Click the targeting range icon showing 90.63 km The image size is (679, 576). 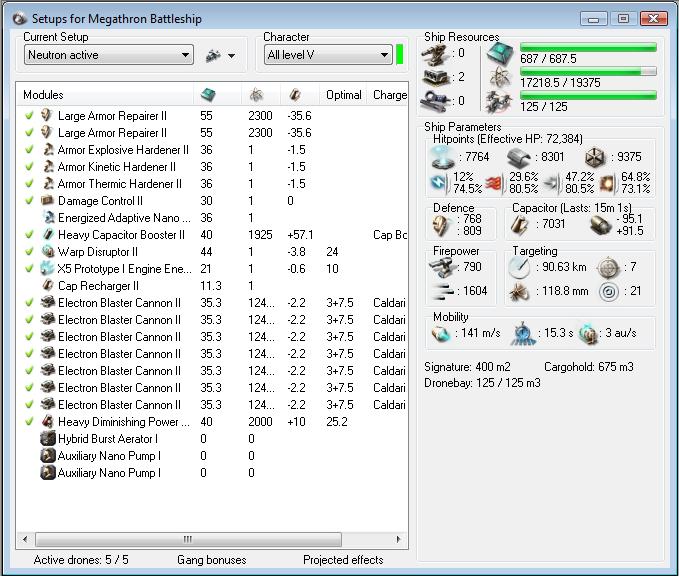point(519,267)
